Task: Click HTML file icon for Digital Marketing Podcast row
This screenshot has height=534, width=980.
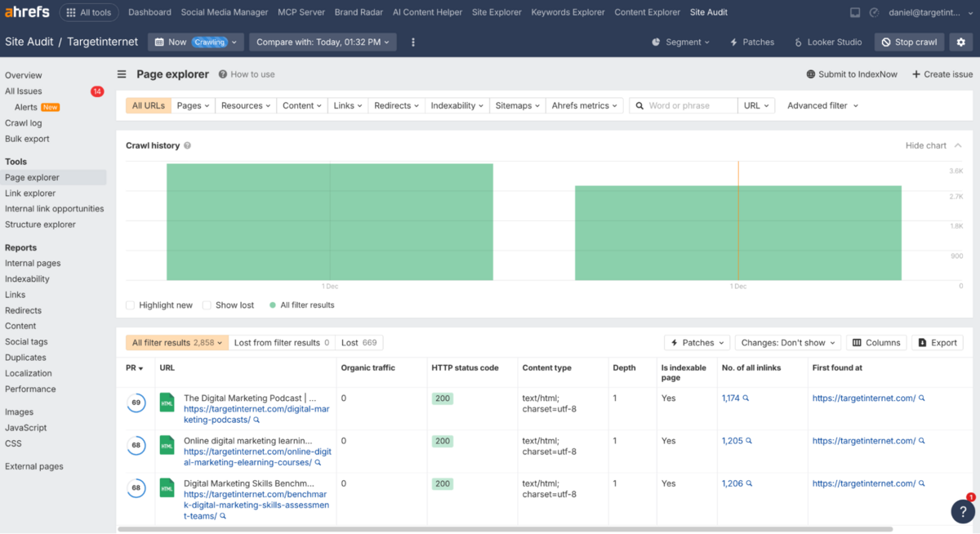Action: (167, 403)
